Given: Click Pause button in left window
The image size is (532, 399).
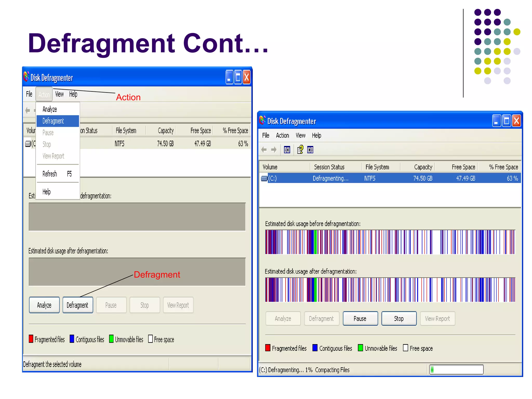Looking at the screenshot, I should (x=111, y=305).
